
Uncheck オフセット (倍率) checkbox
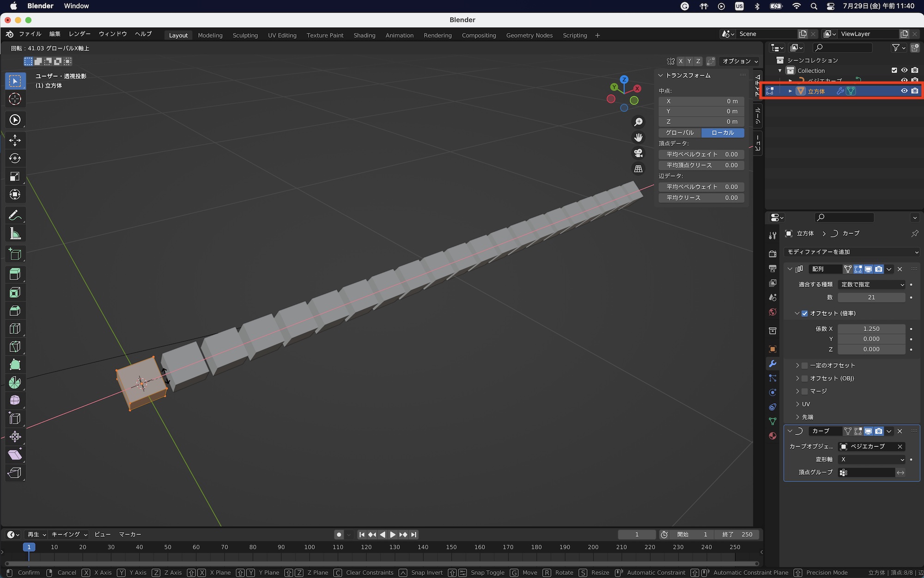click(x=805, y=313)
